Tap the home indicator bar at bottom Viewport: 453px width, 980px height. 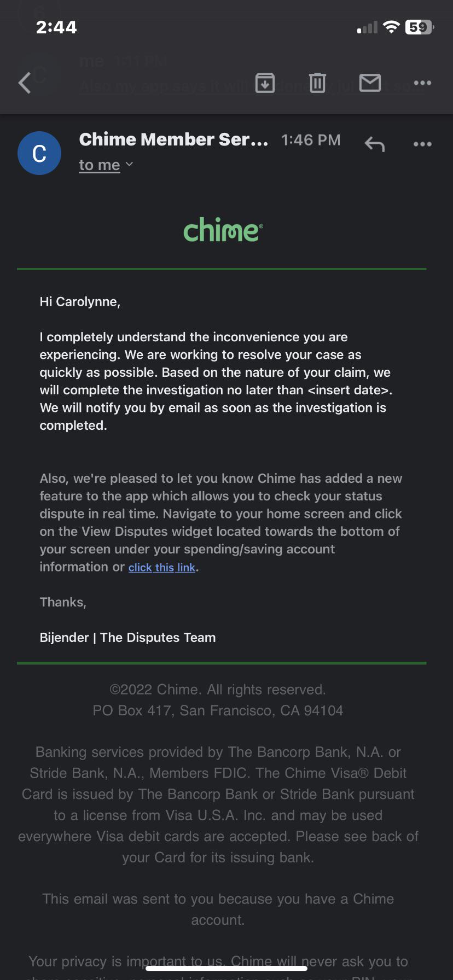(226, 969)
